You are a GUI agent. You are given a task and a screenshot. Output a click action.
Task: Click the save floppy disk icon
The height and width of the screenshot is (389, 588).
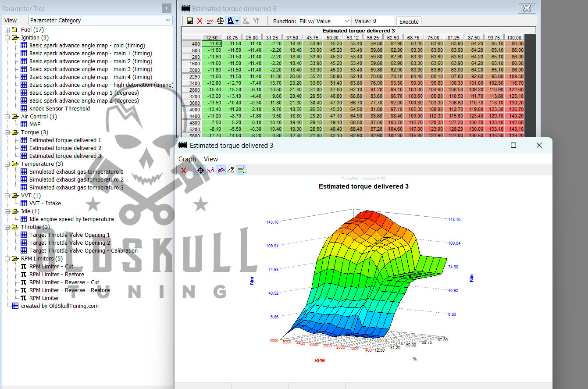tap(190, 21)
